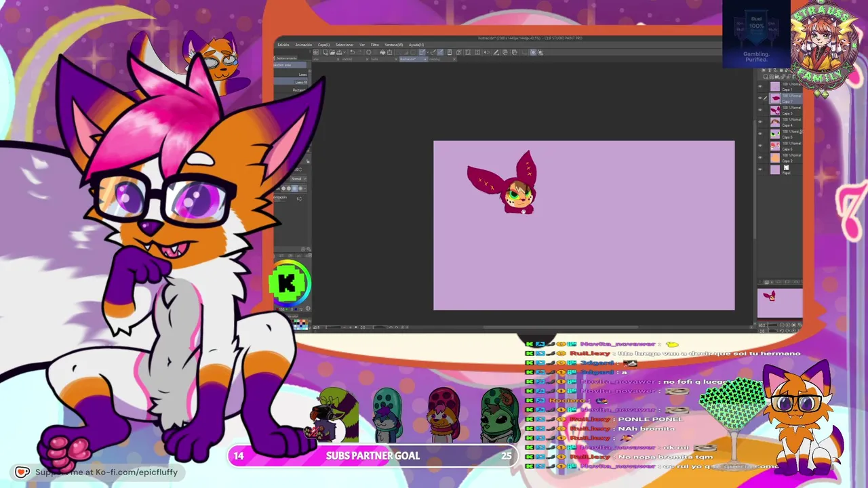Viewport: 868px width, 488px height.
Task: Select the Lasso fill sub tool
Action: 292,82
